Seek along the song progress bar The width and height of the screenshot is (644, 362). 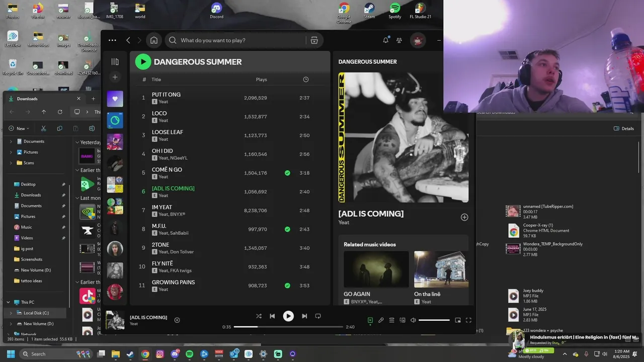coord(288,327)
